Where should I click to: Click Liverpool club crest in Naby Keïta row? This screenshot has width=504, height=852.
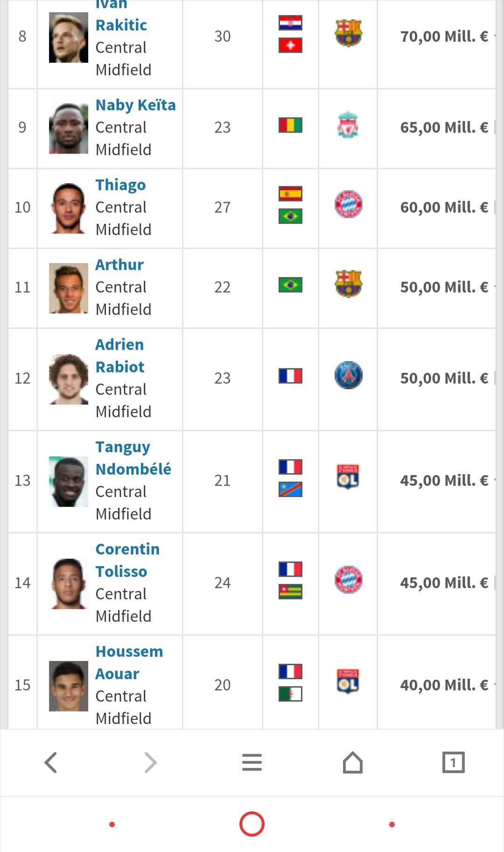348,124
